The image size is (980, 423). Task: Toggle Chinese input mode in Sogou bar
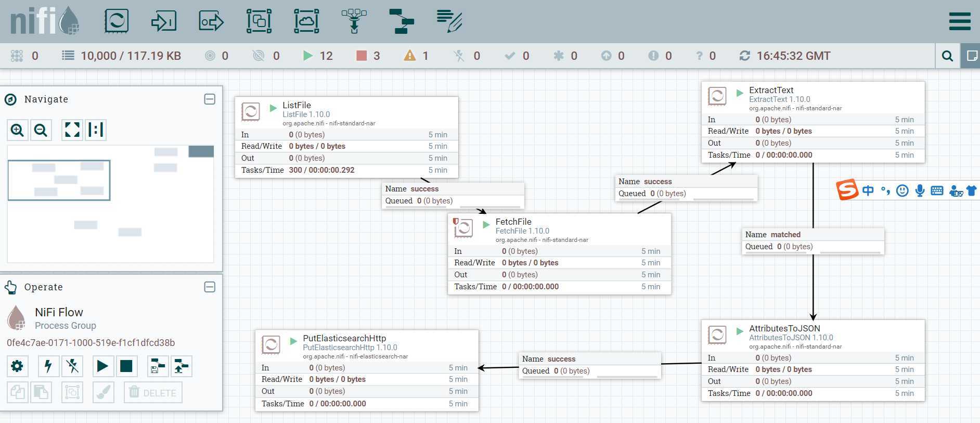[x=868, y=190]
